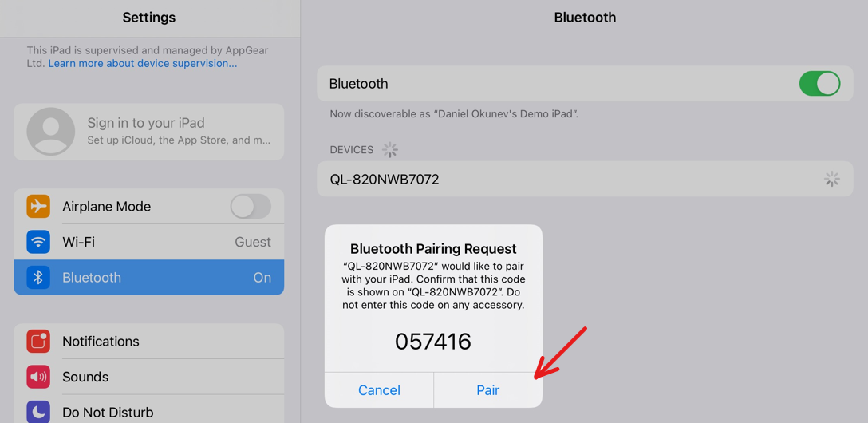868x423 pixels.
Task: Tap the spinner on QL-820NWB7072 row
Action: pyautogui.click(x=831, y=179)
